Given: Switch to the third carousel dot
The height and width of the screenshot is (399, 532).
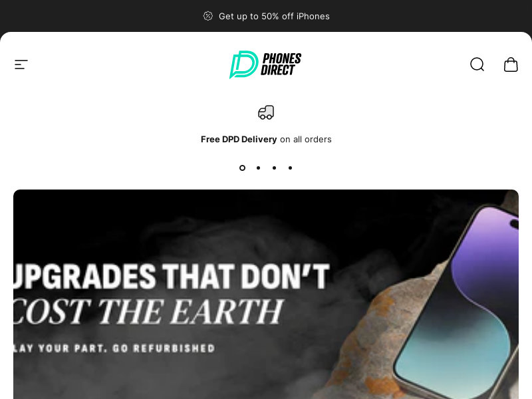Looking at the screenshot, I should point(274,168).
